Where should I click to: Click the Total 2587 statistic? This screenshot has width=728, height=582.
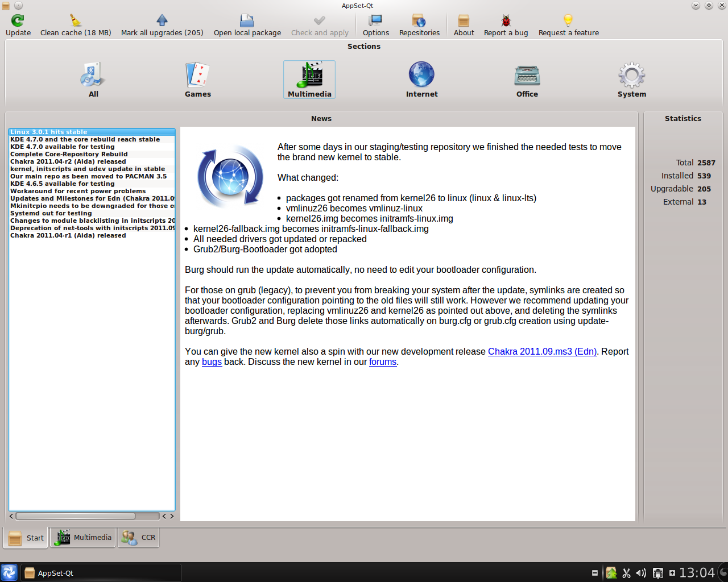696,163
